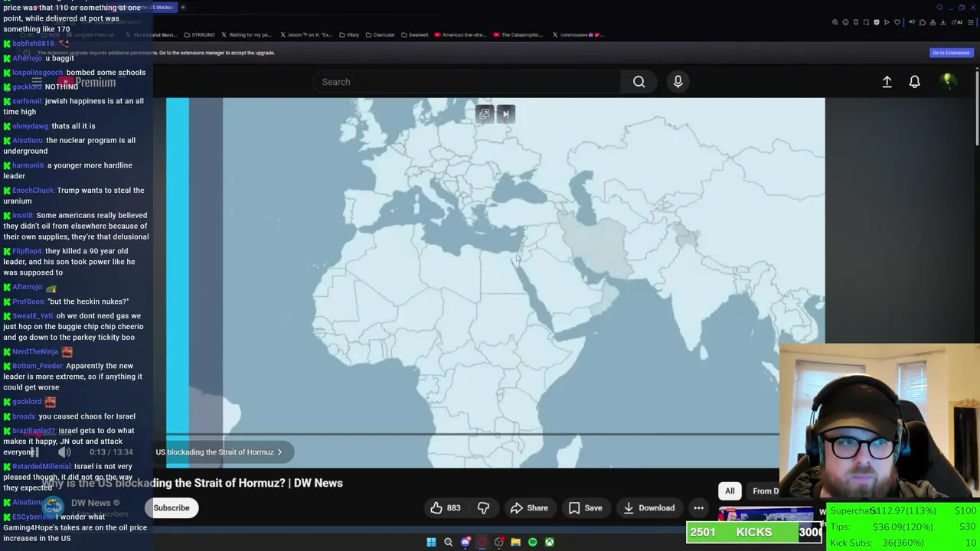Image resolution: width=980 pixels, height=551 pixels.
Task: Dislike the DW News video
Action: click(x=483, y=508)
